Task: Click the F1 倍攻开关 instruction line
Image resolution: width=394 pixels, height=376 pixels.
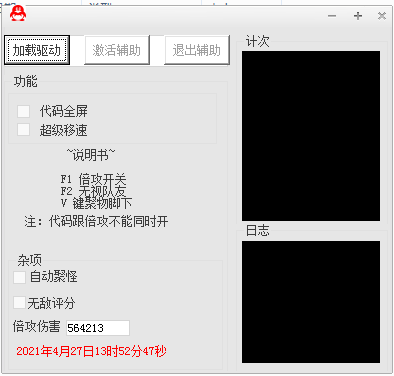Action: [x=93, y=179]
